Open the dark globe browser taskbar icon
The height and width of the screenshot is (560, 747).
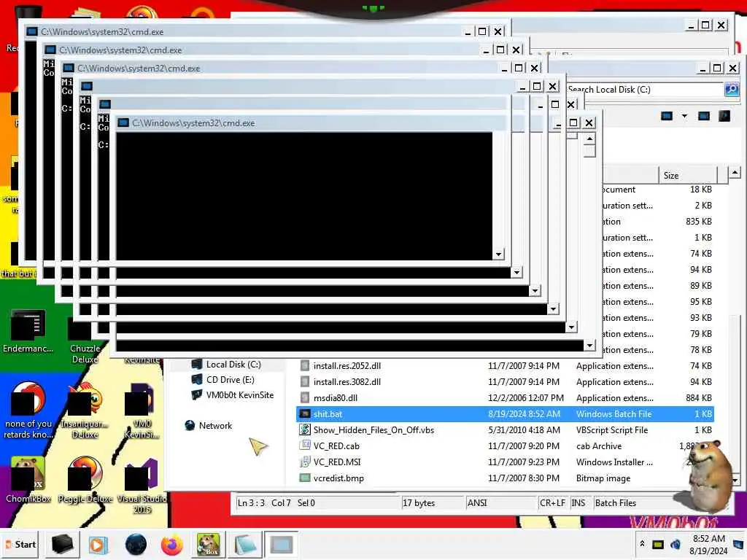click(x=136, y=544)
